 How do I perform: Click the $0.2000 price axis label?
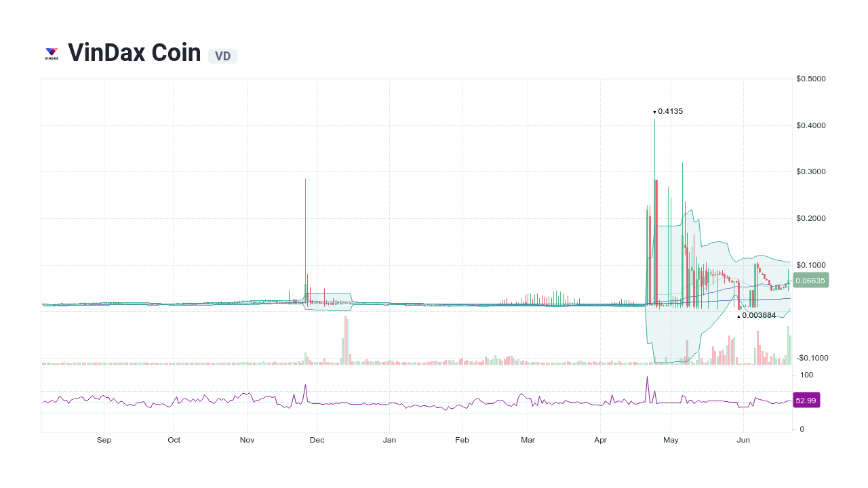coord(811,218)
